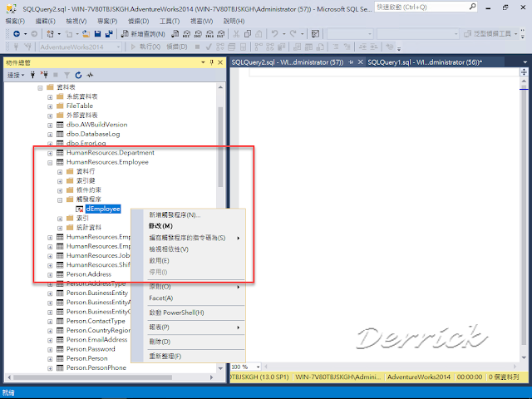Open the document tabs list dropdown arrow
Screen dimensions: 532x399
coord(525,62)
